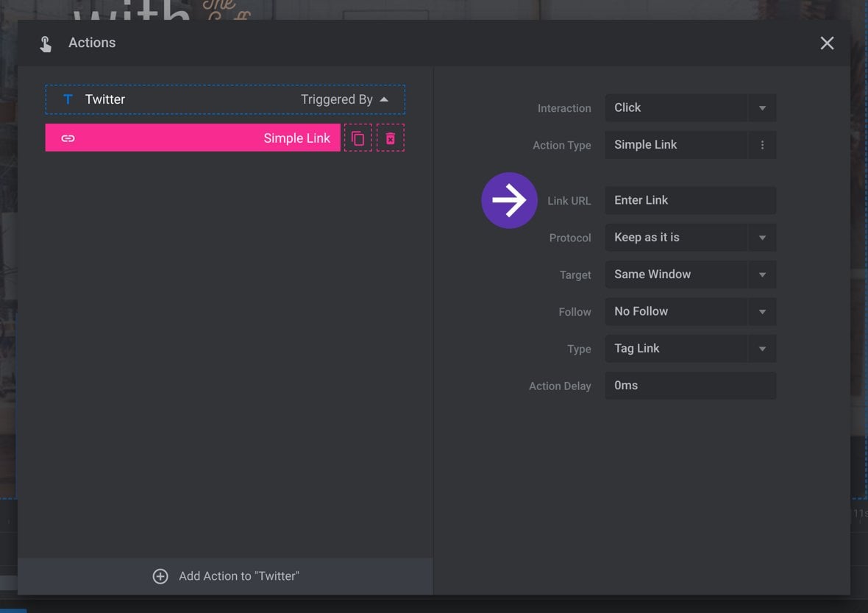
Task: Click the Actions hand pointer icon
Action: click(x=46, y=43)
